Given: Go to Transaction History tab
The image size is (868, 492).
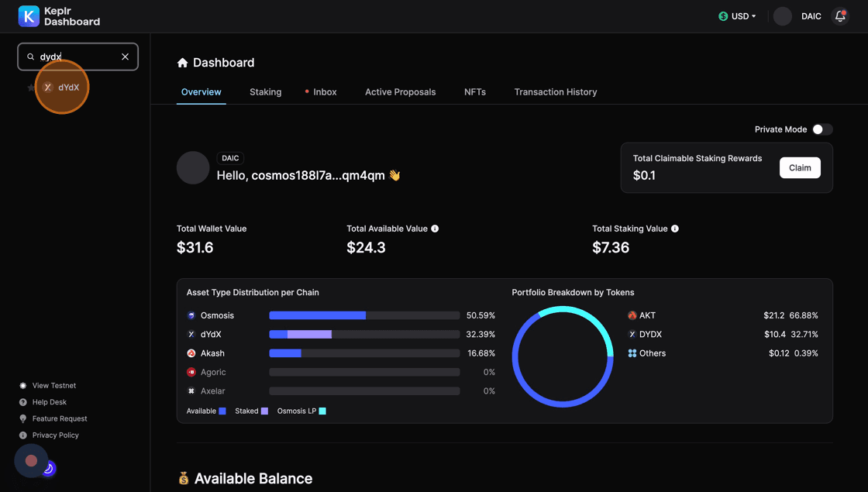Looking at the screenshot, I should click(x=555, y=92).
